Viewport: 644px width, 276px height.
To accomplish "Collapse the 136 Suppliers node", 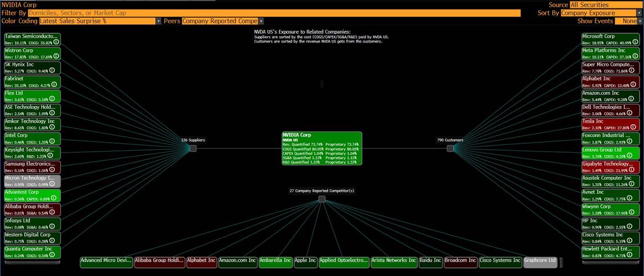I will click(x=193, y=148).
